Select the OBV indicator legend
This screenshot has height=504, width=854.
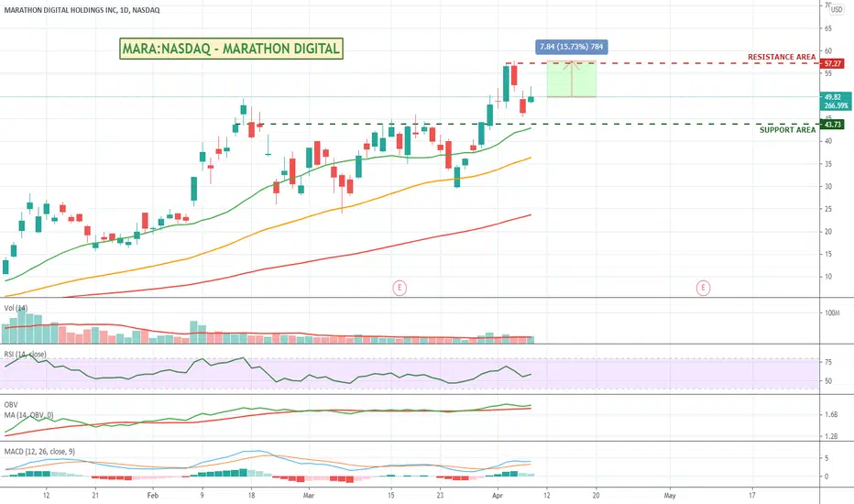pos(11,405)
